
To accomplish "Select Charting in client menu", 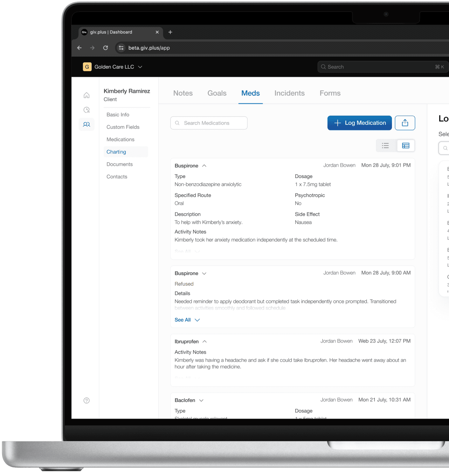I will tap(126, 152).
